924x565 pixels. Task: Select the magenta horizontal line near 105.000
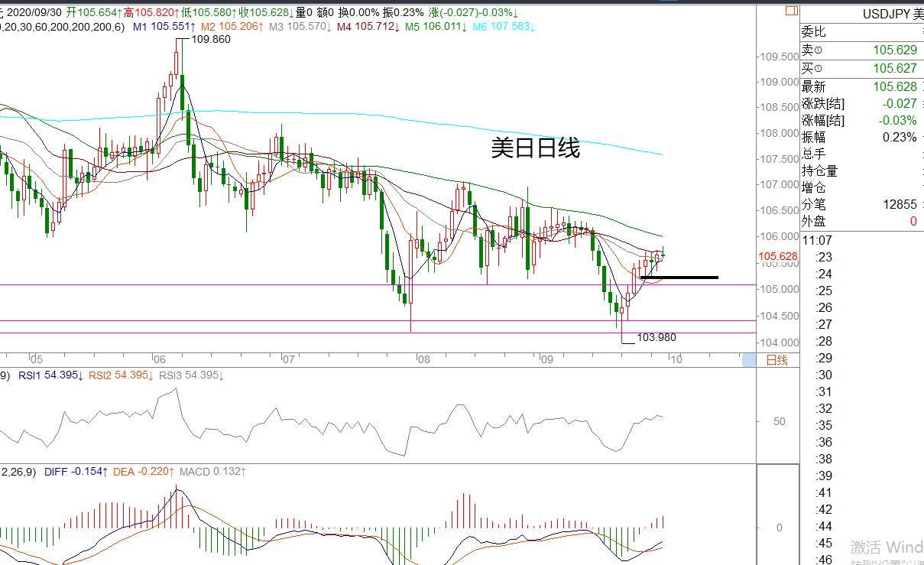tap(378, 284)
